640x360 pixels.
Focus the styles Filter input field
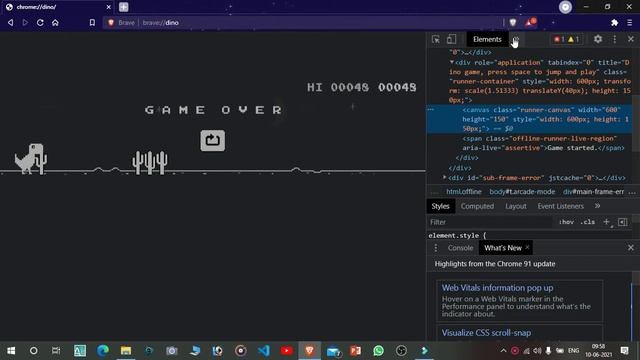pos(490,222)
